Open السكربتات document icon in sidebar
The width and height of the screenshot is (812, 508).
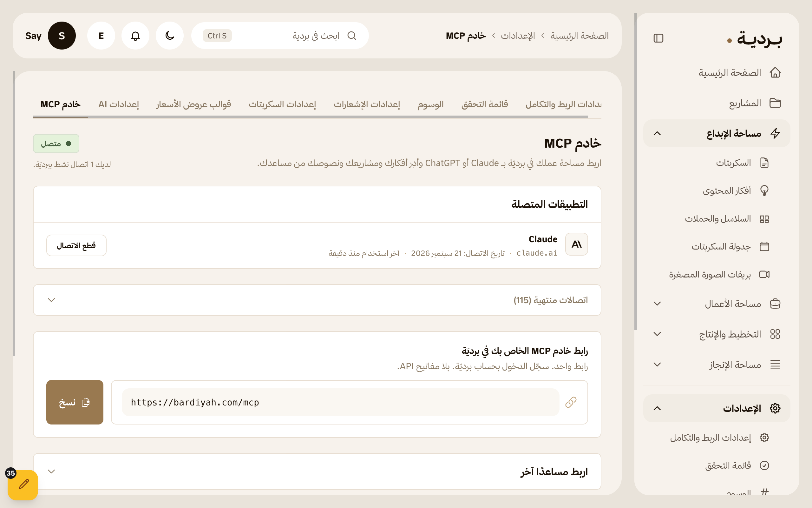[x=764, y=163]
